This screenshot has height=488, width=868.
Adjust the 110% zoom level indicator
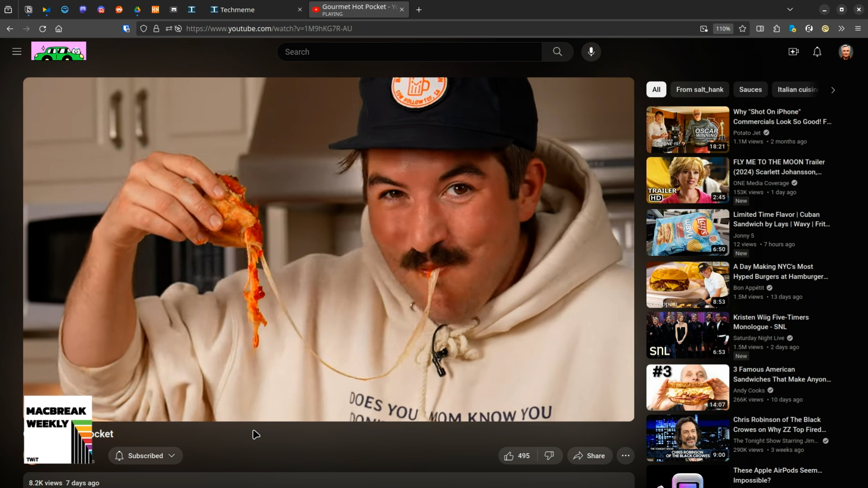coord(723,28)
